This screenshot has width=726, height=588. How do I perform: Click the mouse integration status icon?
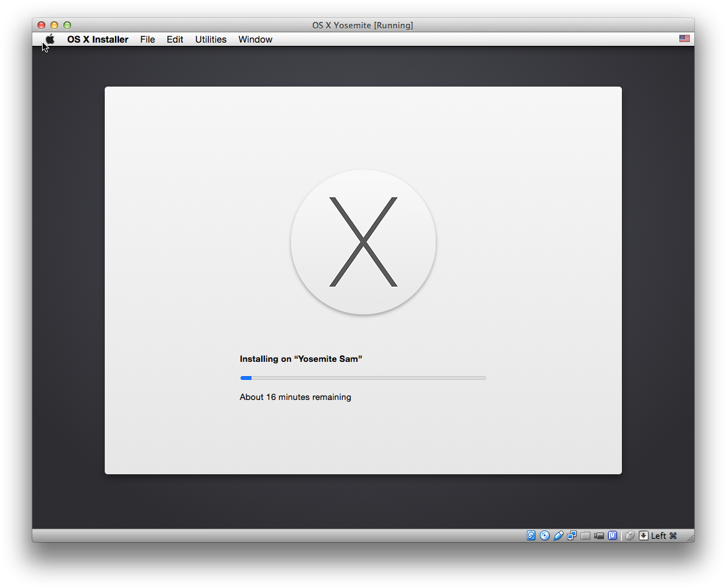tap(630, 535)
